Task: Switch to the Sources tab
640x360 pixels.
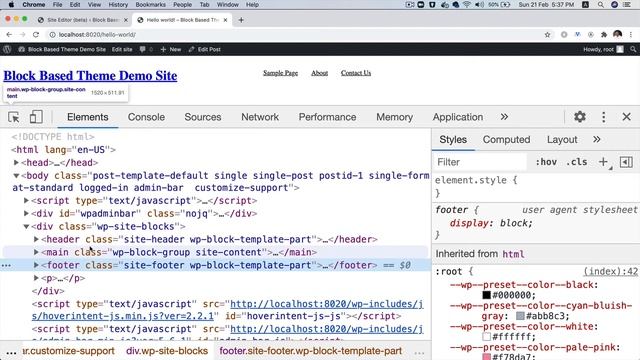Action: 203,117
